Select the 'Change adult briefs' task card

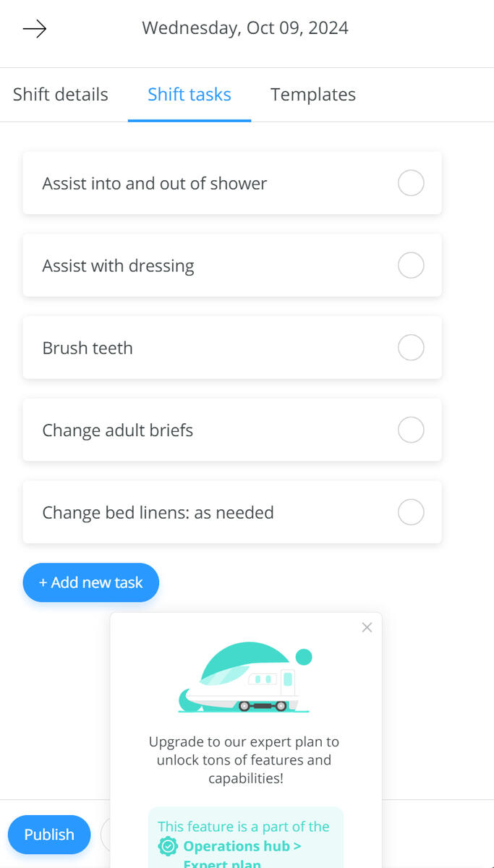[x=181, y=430]
